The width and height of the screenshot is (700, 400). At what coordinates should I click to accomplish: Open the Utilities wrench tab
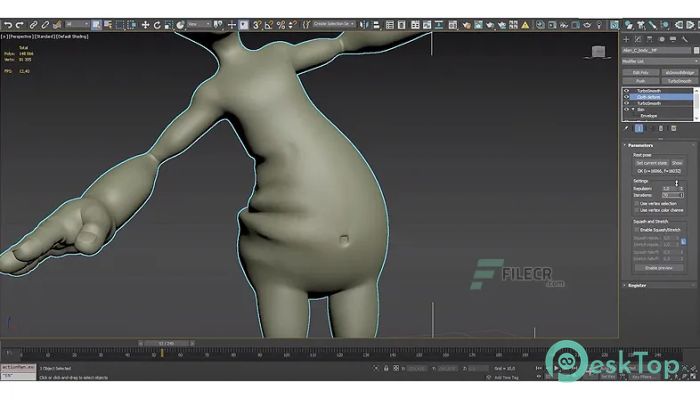click(685, 39)
